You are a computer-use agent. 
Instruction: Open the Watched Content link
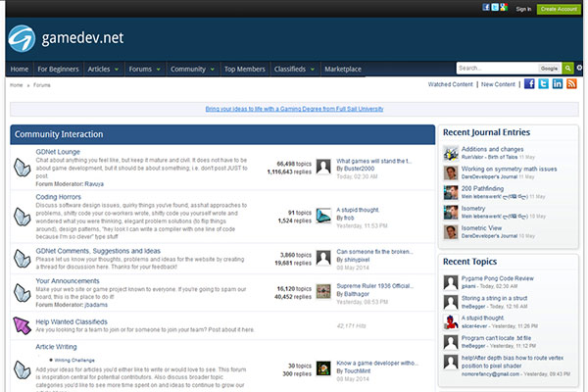(451, 84)
